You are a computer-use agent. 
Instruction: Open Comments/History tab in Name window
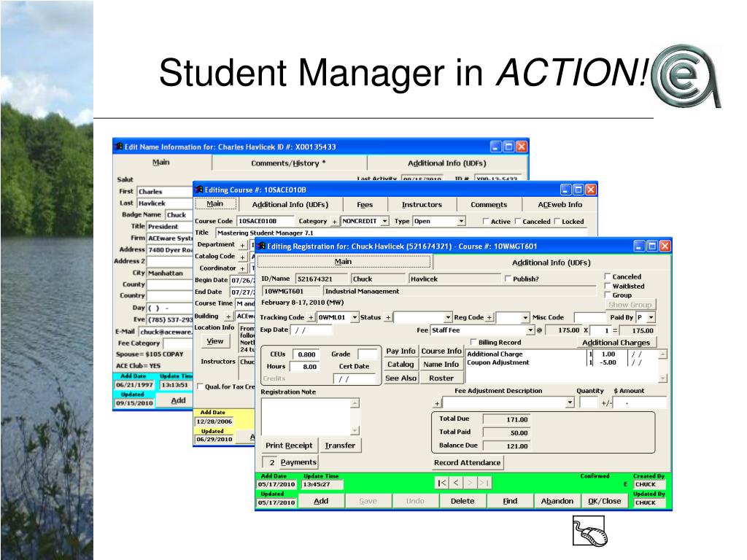click(289, 163)
